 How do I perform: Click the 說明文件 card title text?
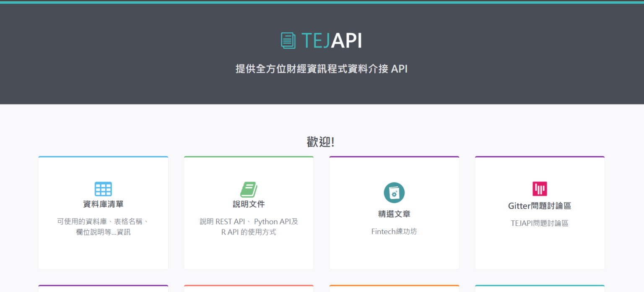click(248, 205)
